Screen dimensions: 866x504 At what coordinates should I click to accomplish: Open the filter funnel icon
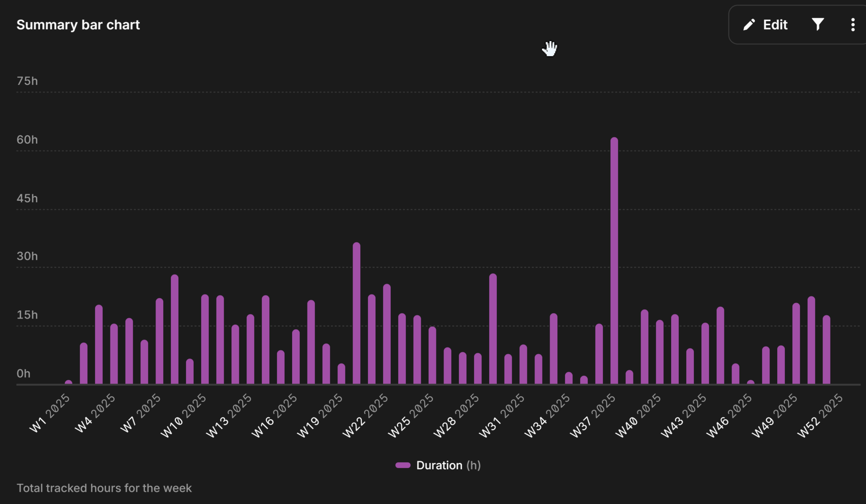tap(818, 25)
